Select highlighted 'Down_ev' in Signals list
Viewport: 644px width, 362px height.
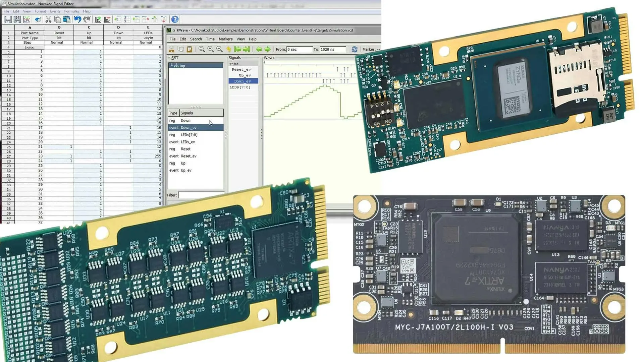coord(243,81)
